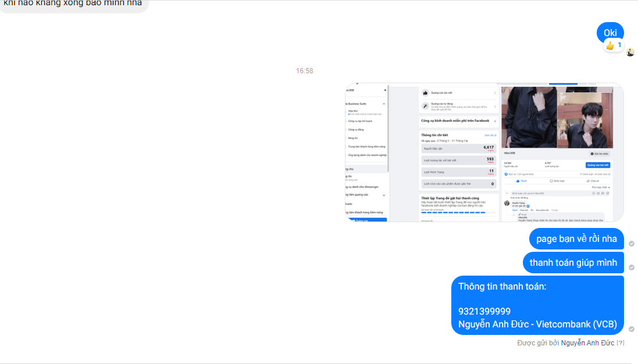Click the seen avatar beside Oki message
Image resolution: width=638 pixels, height=364 pixels.
[x=630, y=52]
